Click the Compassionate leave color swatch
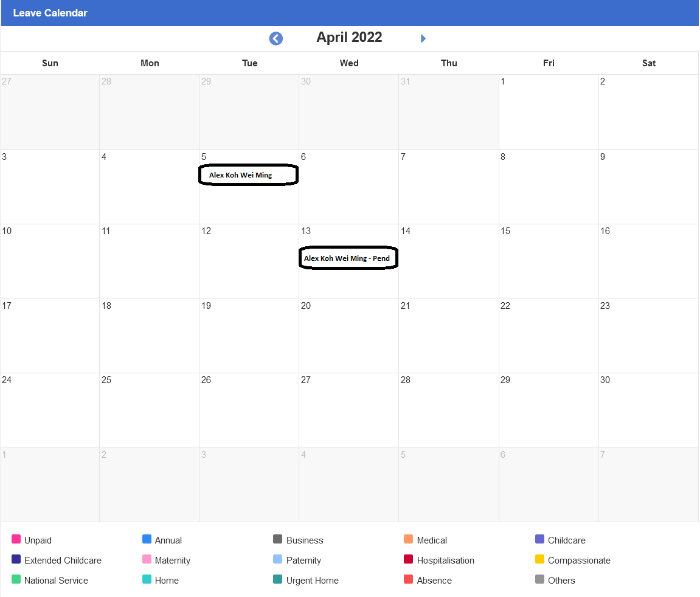The width and height of the screenshot is (700, 597). [540, 560]
